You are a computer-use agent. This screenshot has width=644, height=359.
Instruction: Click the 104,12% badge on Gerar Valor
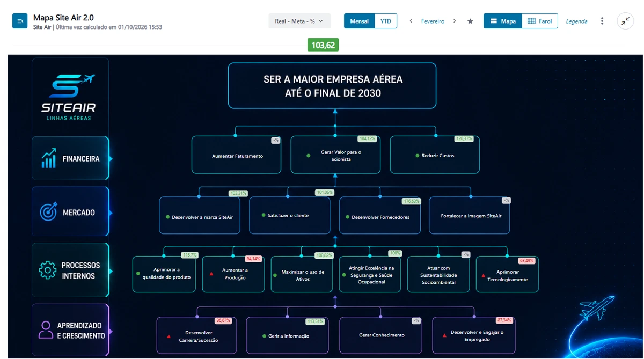pos(368,138)
